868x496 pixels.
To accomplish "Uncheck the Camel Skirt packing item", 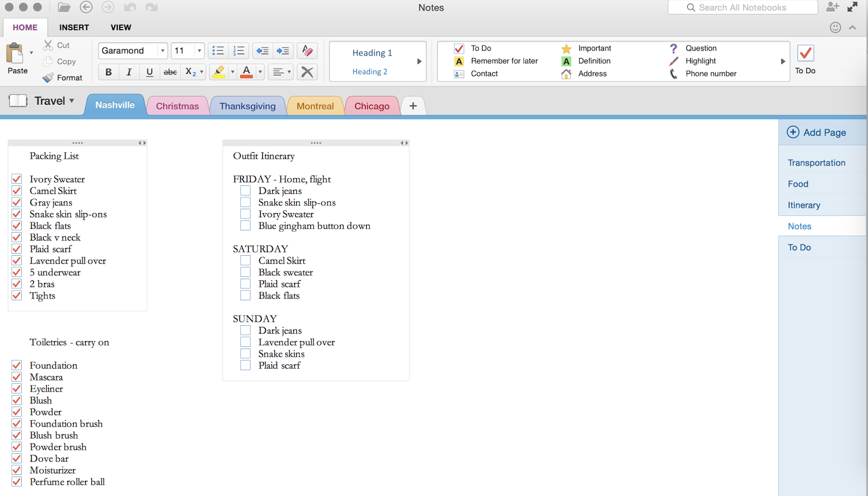I will coord(17,191).
